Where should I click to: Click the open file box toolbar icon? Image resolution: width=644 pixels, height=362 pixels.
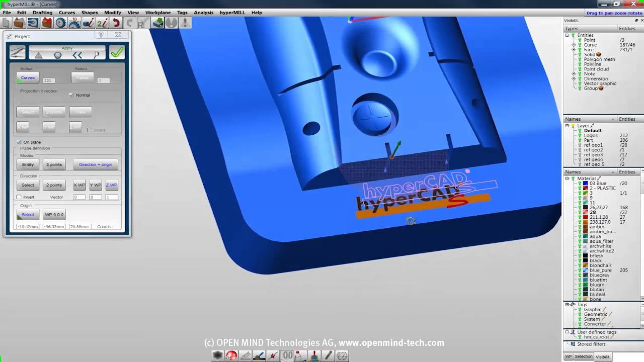[19, 23]
